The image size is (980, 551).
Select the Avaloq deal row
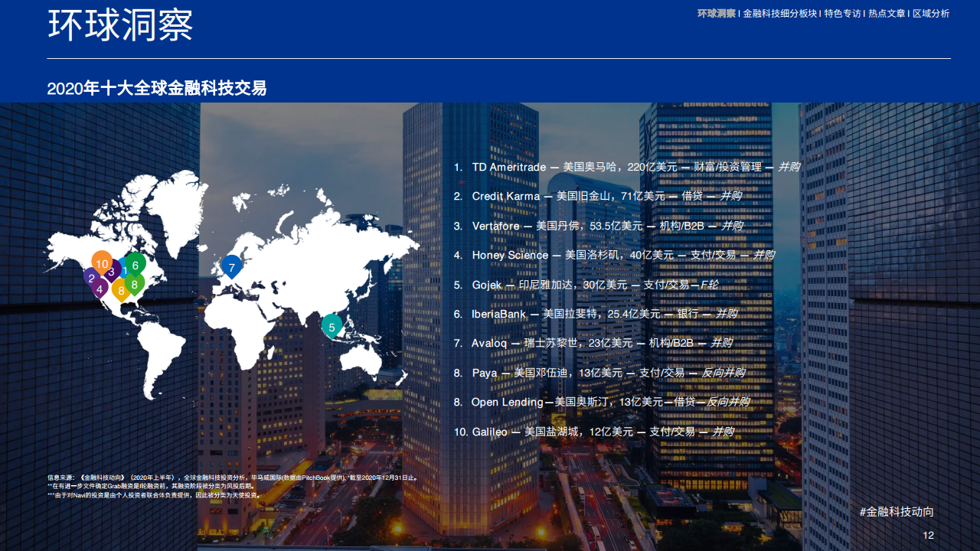(x=593, y=344)
